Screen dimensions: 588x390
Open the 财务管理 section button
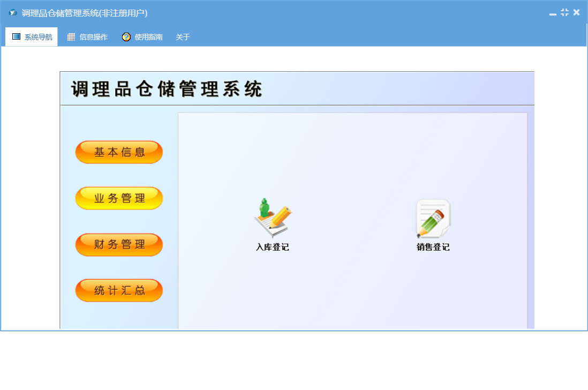119,244
